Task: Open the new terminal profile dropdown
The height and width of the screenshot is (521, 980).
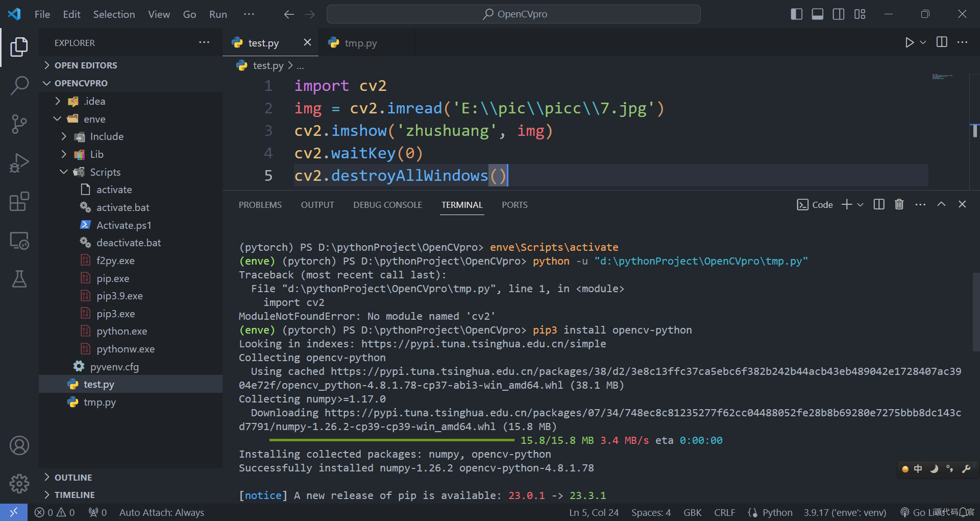Action: tap(860, 204)
